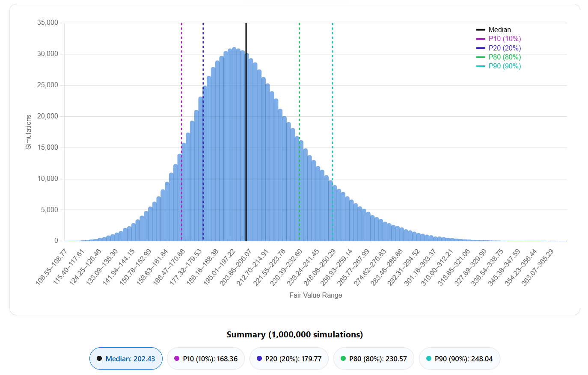The image size is (588, 375).
Task: Click the purple P10 dashed line
Action: pos(181,132)
